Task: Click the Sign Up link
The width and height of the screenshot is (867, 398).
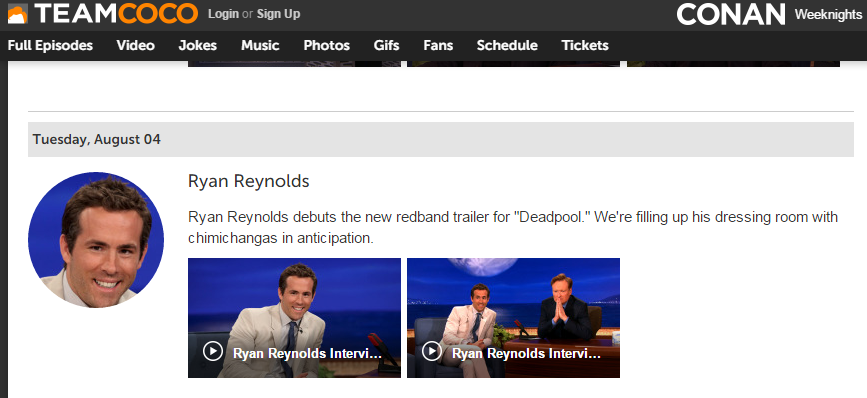Action: pos(278,14)
